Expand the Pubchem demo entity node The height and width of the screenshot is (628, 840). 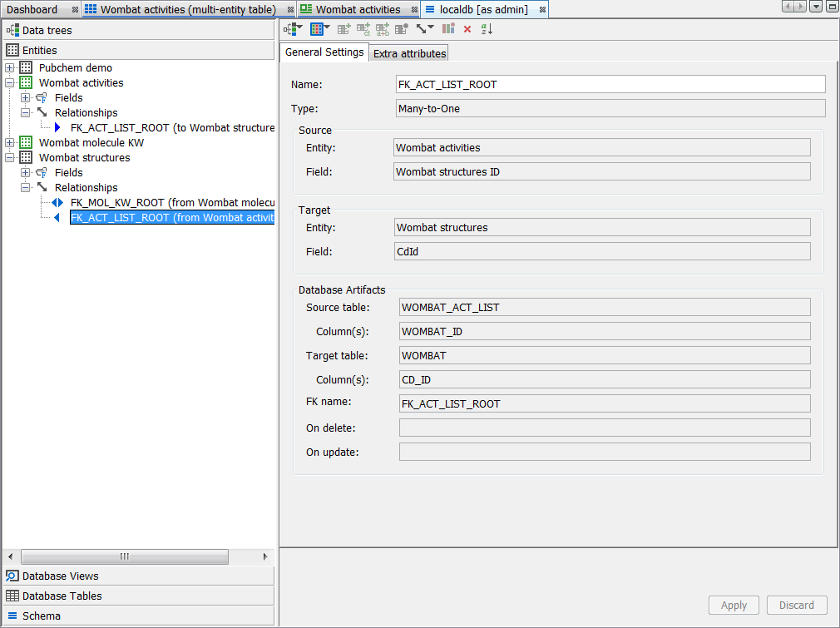(x=10, y=68)
